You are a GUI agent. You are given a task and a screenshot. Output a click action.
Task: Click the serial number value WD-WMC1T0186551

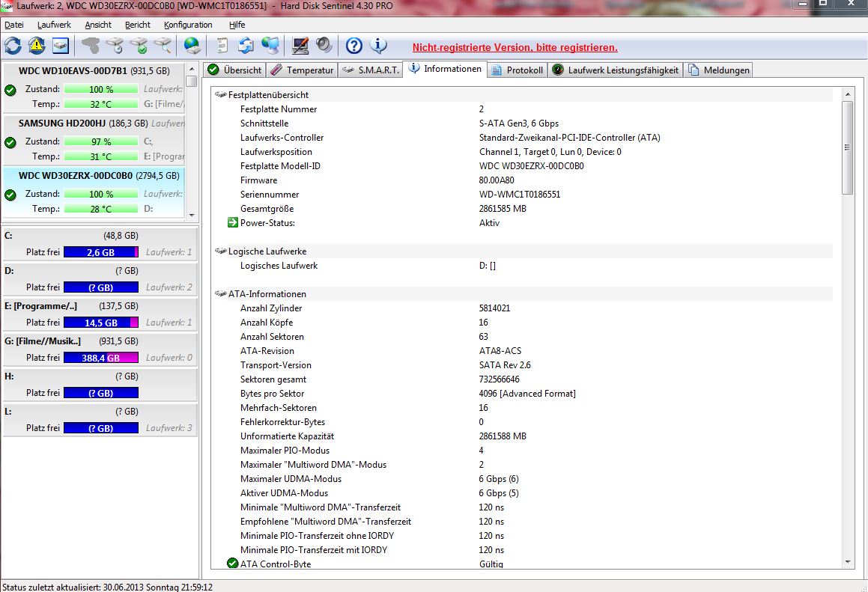pos(519,194)
